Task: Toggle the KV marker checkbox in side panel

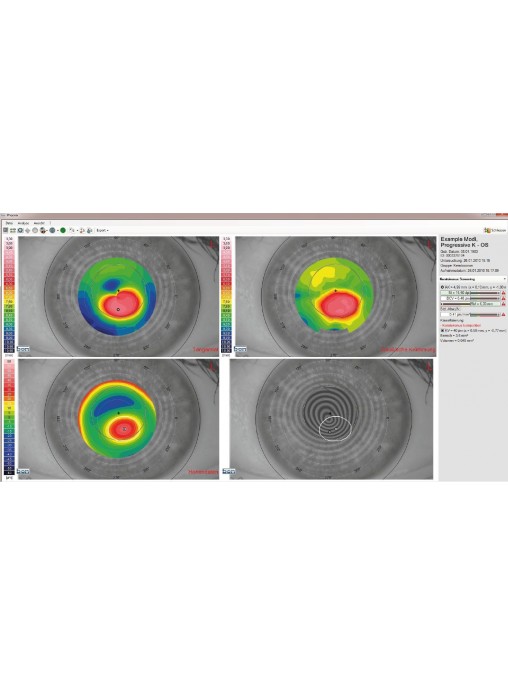Action: pos(442,331)
